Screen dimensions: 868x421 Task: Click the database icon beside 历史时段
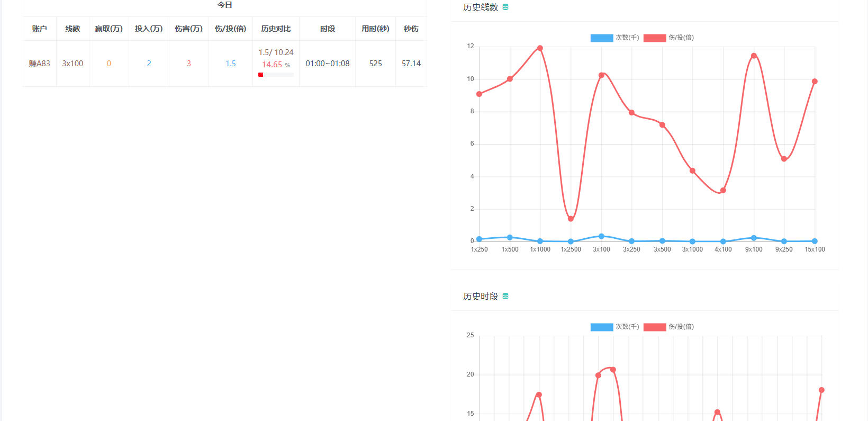(x=505, y=297)
